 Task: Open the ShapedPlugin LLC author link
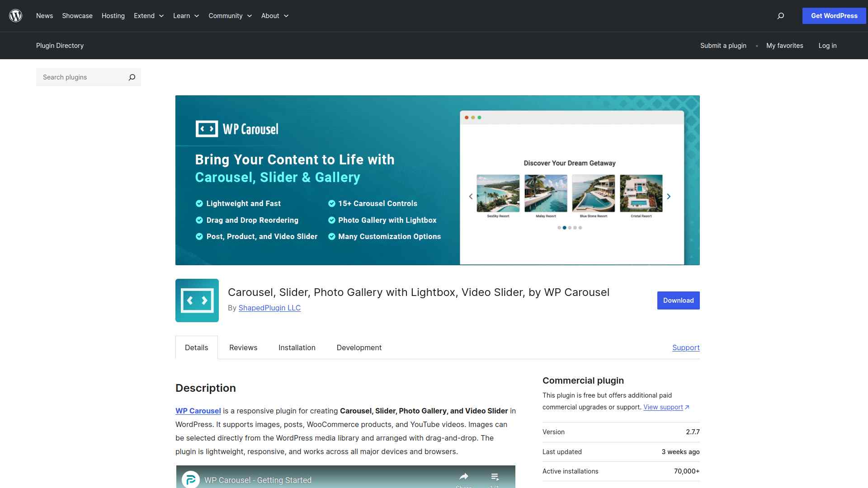[x=269, y=308]
